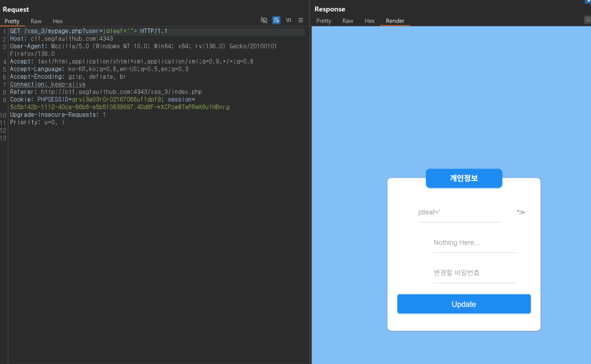
Task: Click the Nothing Here... input field
Action: click(475, 243)
